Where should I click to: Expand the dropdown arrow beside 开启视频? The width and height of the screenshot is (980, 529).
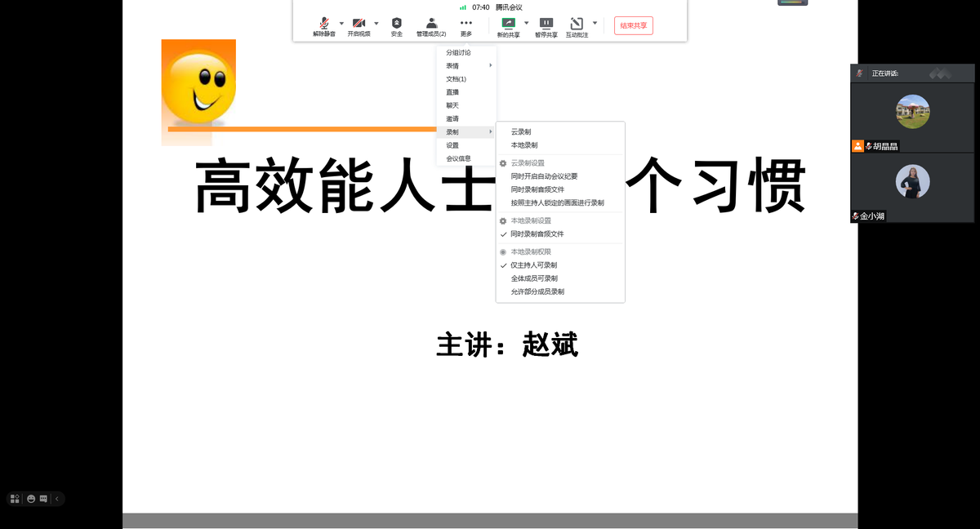tap(376, 23)
